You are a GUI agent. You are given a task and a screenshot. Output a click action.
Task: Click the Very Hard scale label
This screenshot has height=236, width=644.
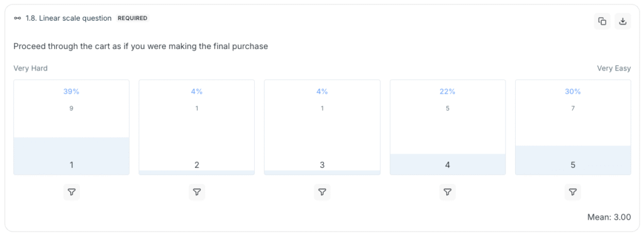coord(30,68)
